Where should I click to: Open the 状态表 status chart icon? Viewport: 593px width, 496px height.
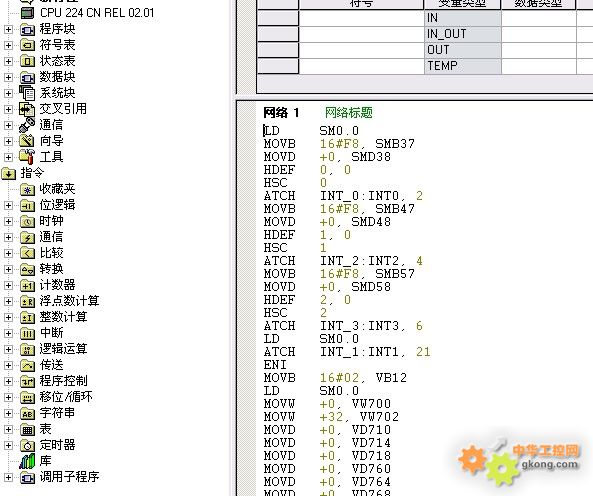click(x=27, y=61)
